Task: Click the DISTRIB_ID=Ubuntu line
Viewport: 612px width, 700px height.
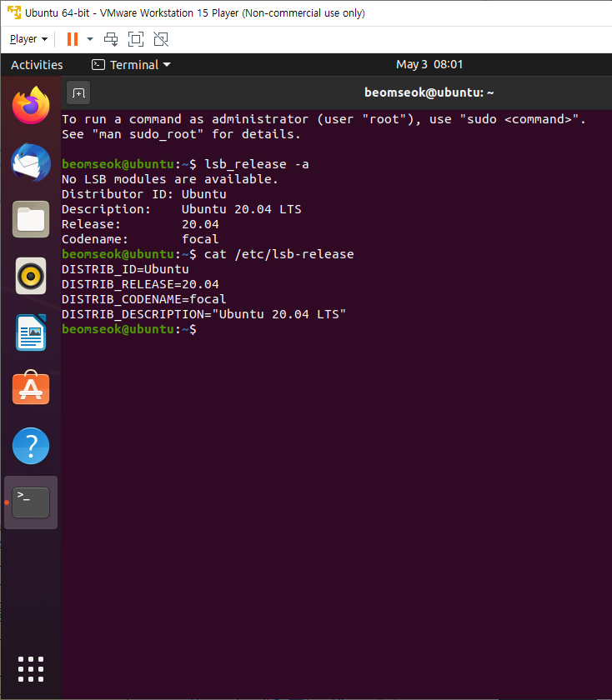Action: (x=125, y=269)
